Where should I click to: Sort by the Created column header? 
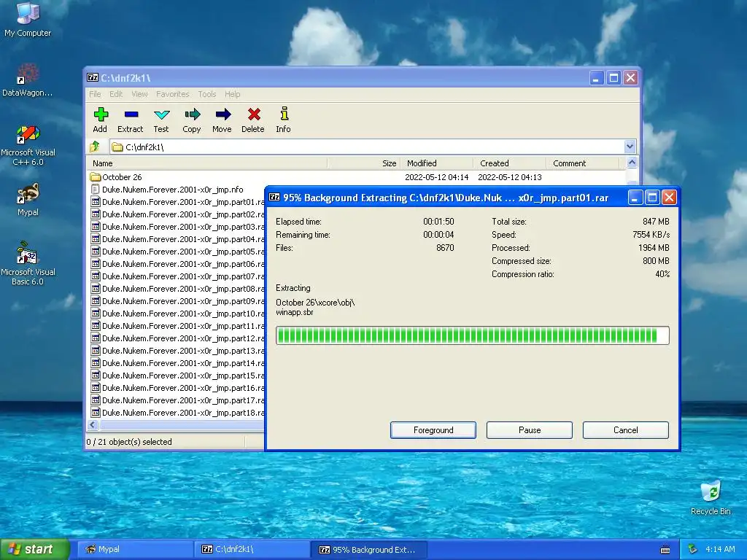[510, 163]
